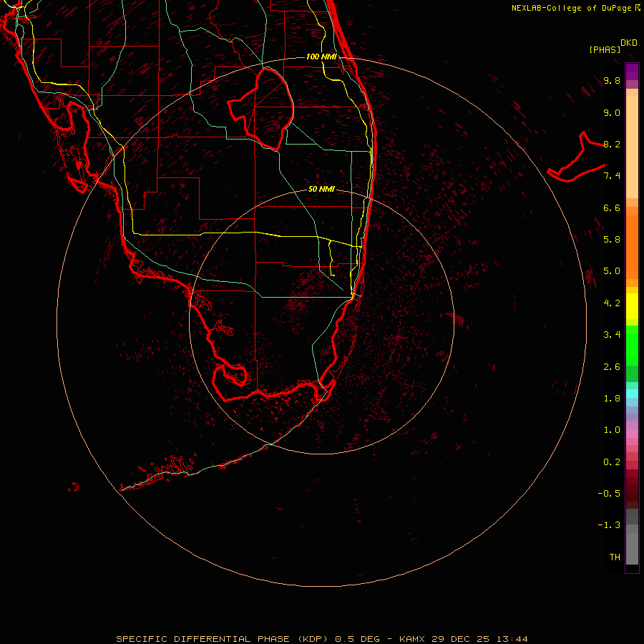Viewport: 644px width, 644px height.
Task: Click the 9.0 value on the color scale
Action: coord(612,112)
